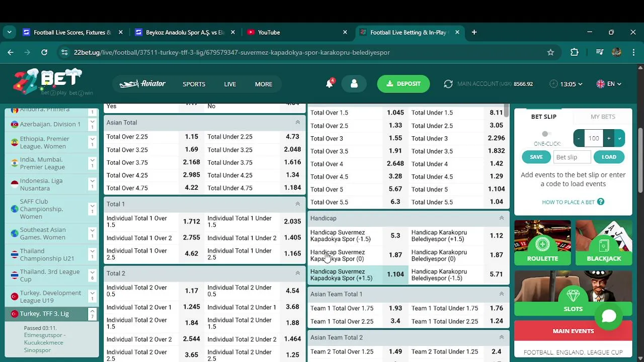Open Indonesia. Liga Nusantara league
The width and height of the screenshot is (644, 362).
41,185
